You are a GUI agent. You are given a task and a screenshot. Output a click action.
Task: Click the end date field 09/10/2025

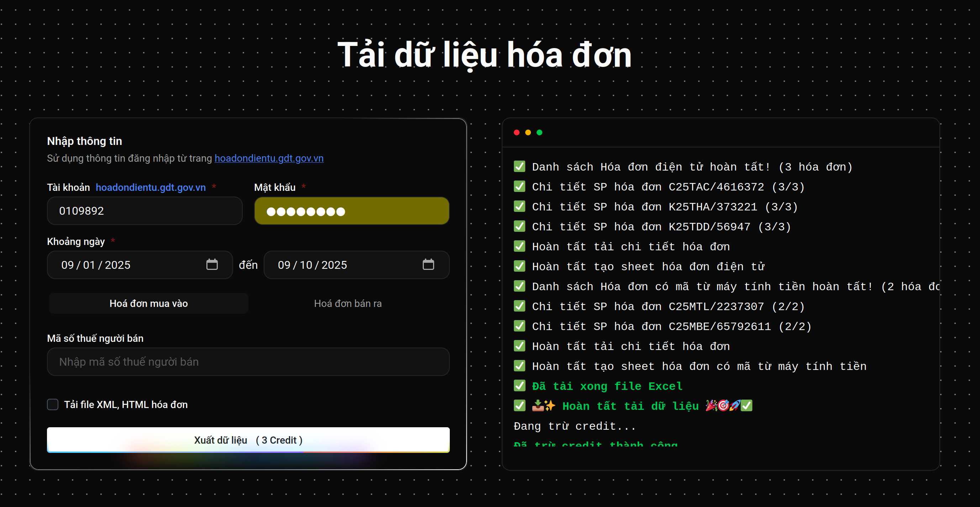(x=357, y=265)
